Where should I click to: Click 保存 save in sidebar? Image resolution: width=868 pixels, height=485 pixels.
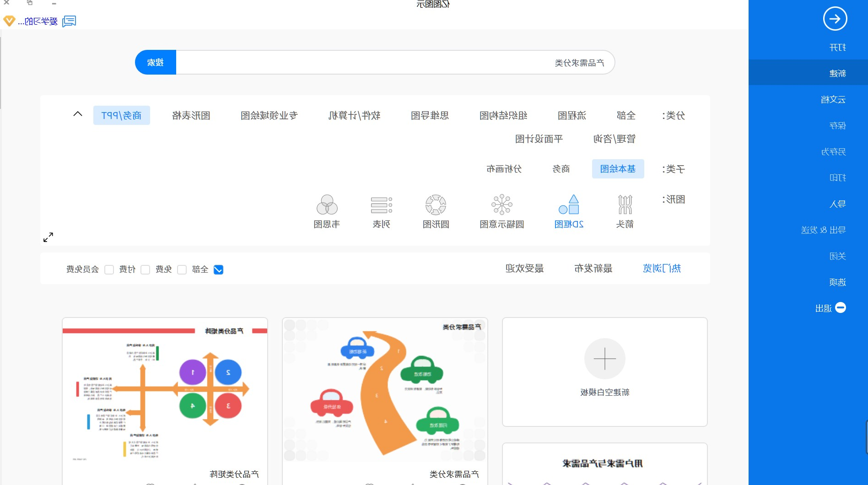837,125
